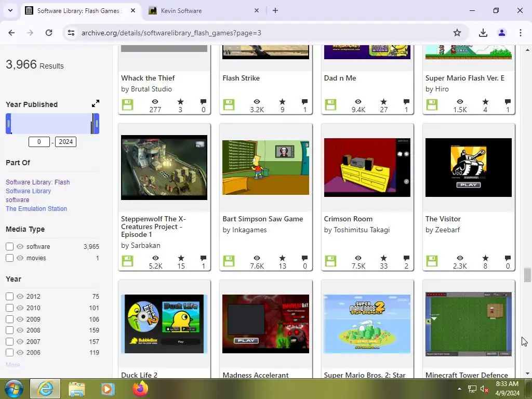Open the Duck Life 2 thumbnail
The height and width of the screenshot is (399, 532).
[x=164, y=324]
